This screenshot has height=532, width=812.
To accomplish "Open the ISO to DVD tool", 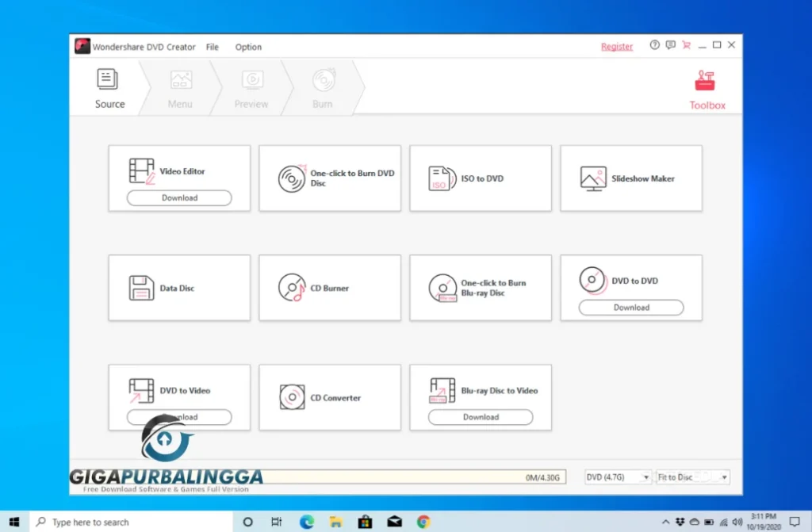I will (x=480, y=178).
